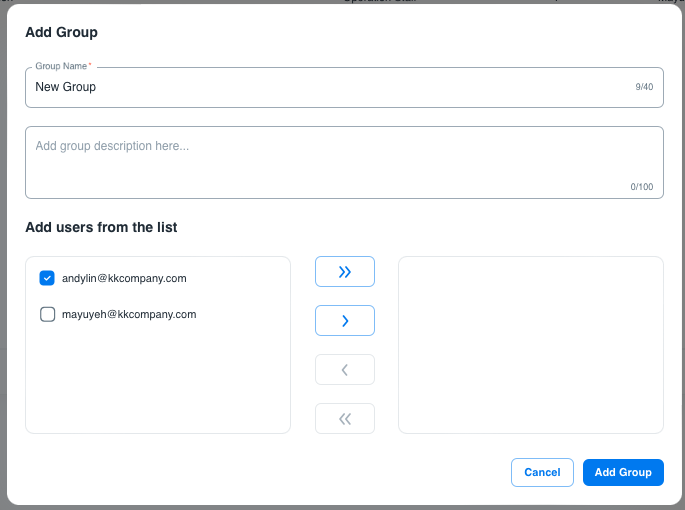Click blank space below mayuyeh in available users list
Viewport: 685px width, 510px height.
click(157, 380)
